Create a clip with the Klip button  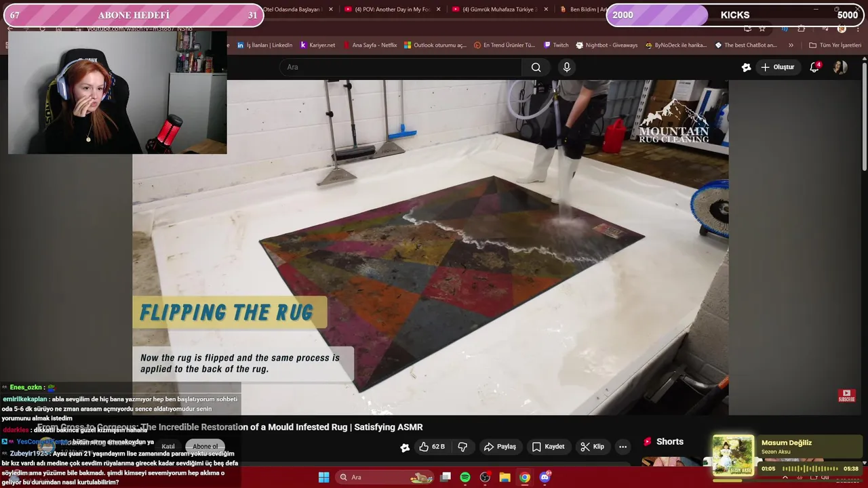pyautogui.click(x=592, y=447)
